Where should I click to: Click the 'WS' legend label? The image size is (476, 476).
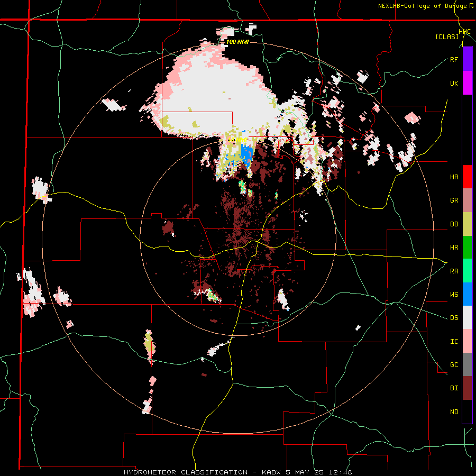click(x=454, y=295)
